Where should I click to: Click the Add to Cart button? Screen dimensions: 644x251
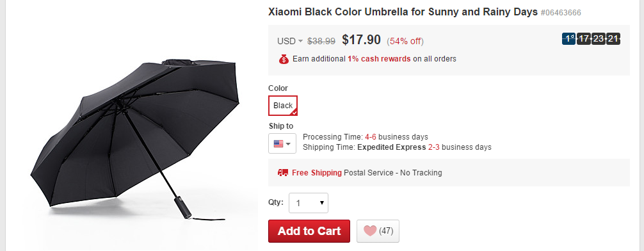309,231
